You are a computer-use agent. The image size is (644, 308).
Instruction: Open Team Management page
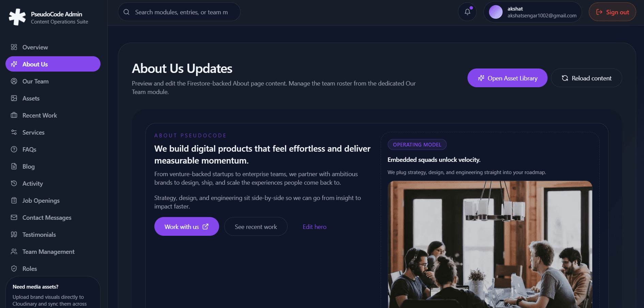[x=53, y=251]
